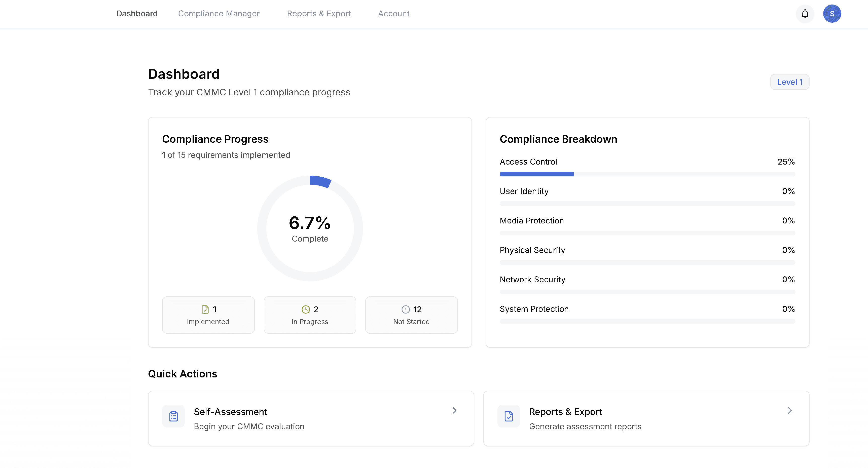Click the System Protection label
This screenshot has width=868, height=468.
(534, 309)
